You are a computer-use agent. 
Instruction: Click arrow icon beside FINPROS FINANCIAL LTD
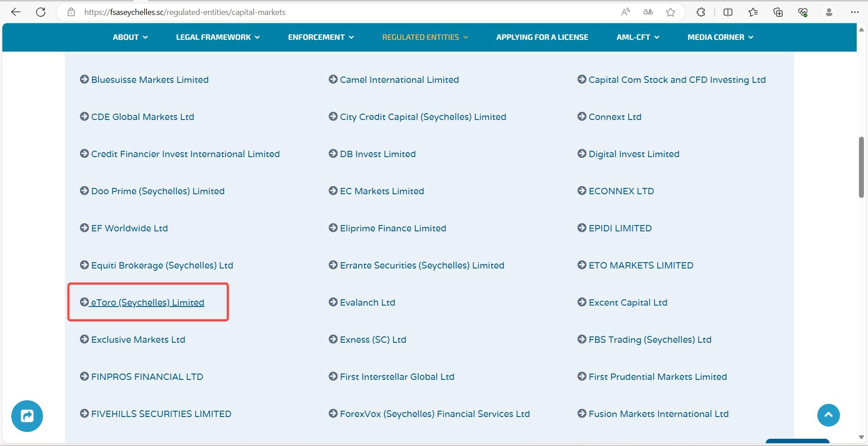pos(84,376)
